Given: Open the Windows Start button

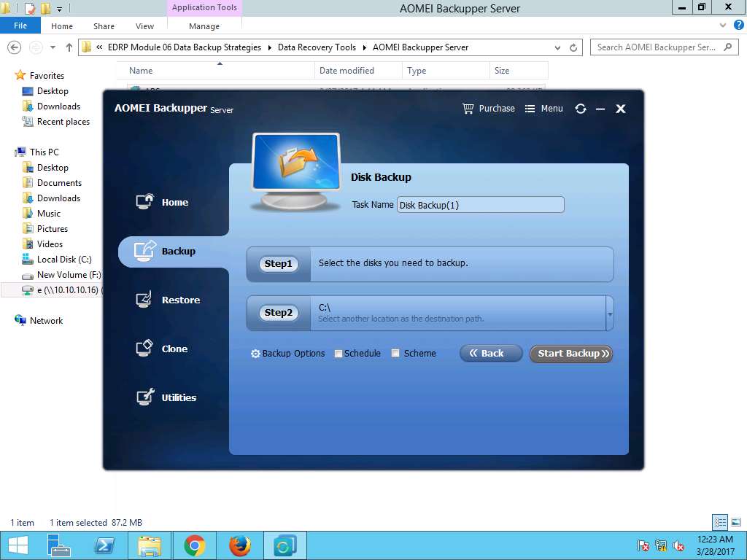Looking at the screenshot, I should (x=18, y=545).
